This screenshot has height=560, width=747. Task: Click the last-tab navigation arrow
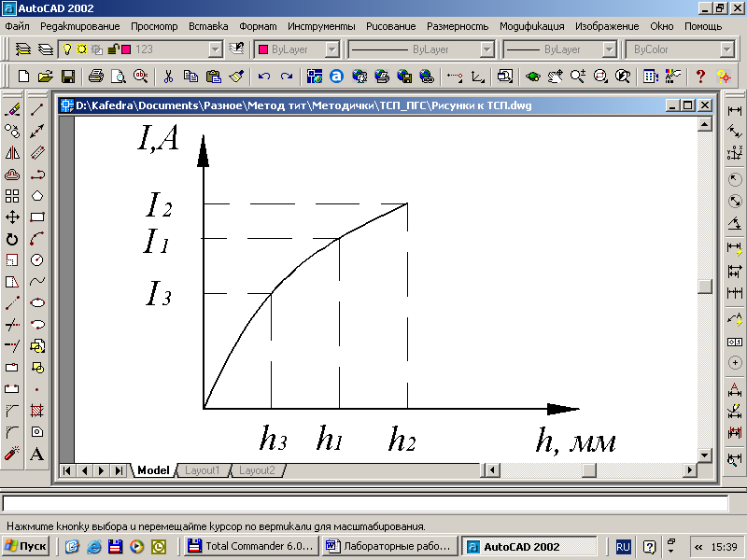click(x=118, y=470)
